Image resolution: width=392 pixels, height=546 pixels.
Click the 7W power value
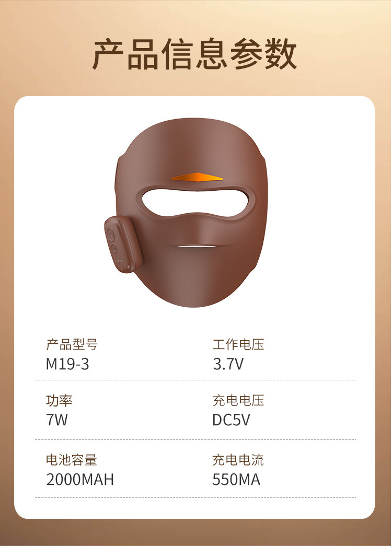[x=57, y=420]
